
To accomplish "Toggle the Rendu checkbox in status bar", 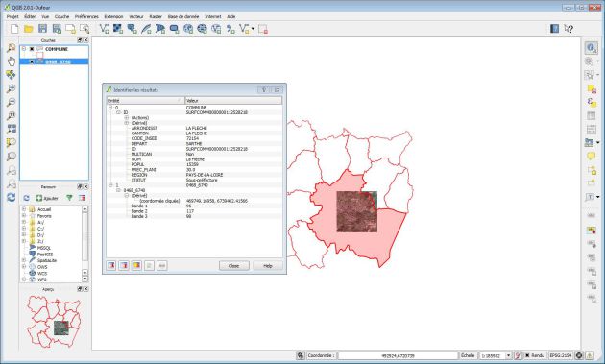I will (527, 355).
